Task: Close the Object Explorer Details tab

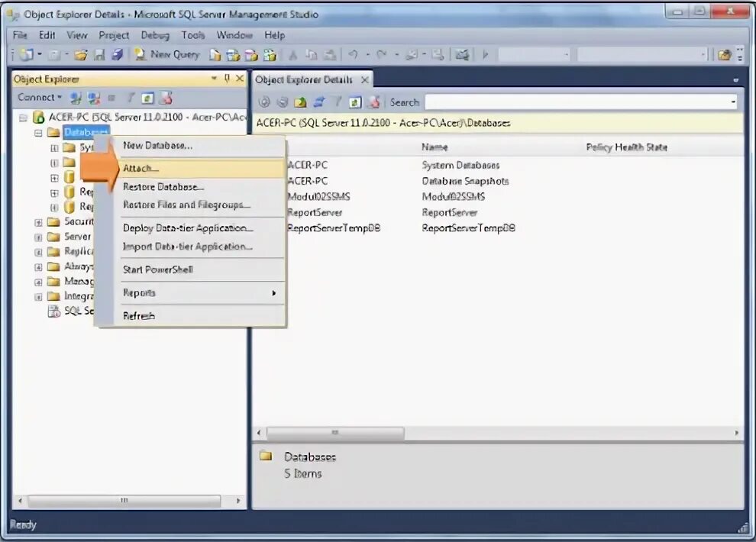Action: pyautogui.click(x=365, y=79)
